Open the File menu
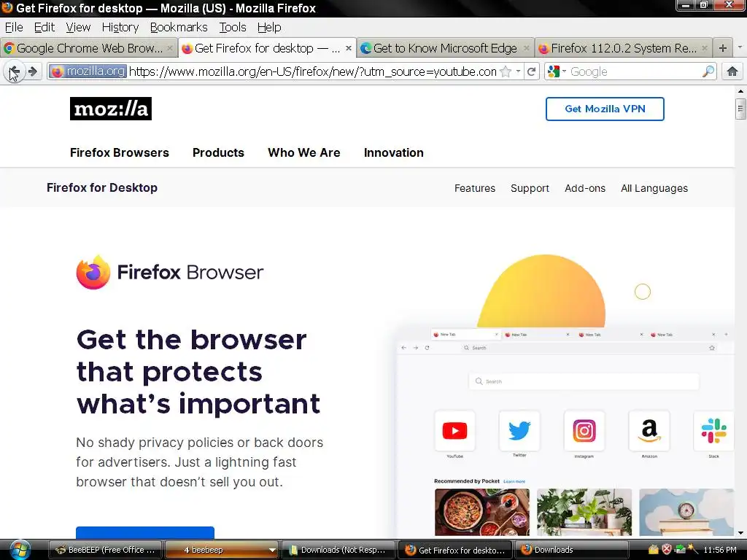The height and width of the screenshot is (560, 747). [x=14, y=27]
